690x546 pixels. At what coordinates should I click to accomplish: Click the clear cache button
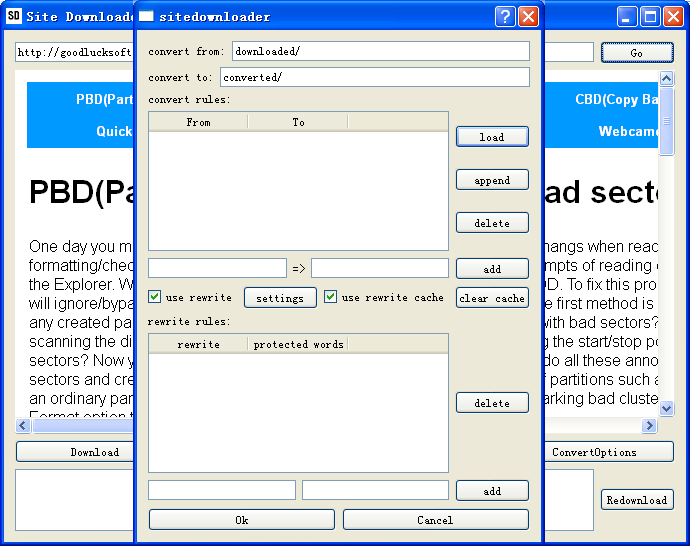pos(492,298)
